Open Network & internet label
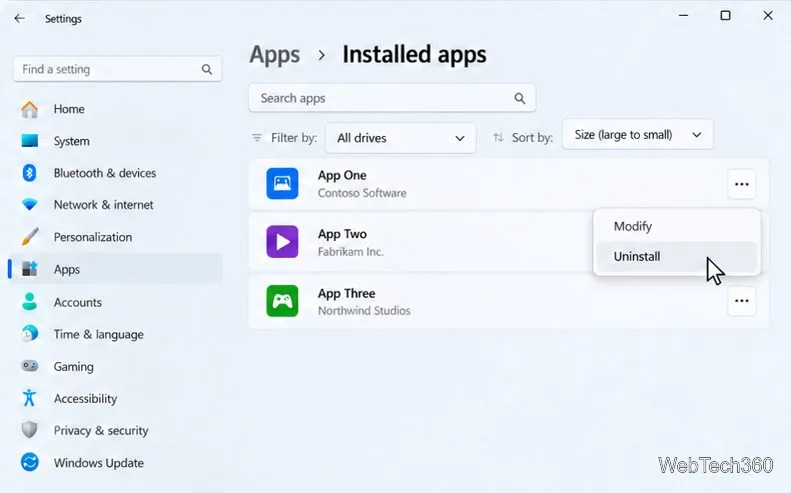 pos(103,205)
